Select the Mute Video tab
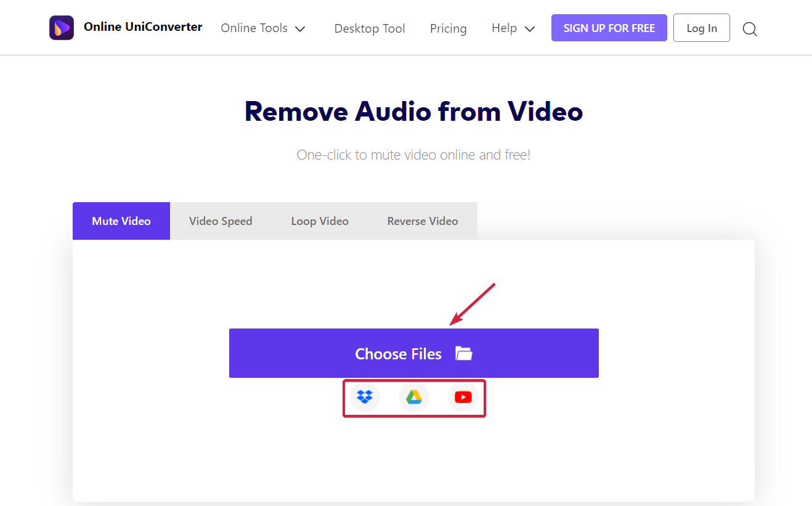812x506 pixels. click(x=121, y=221)
